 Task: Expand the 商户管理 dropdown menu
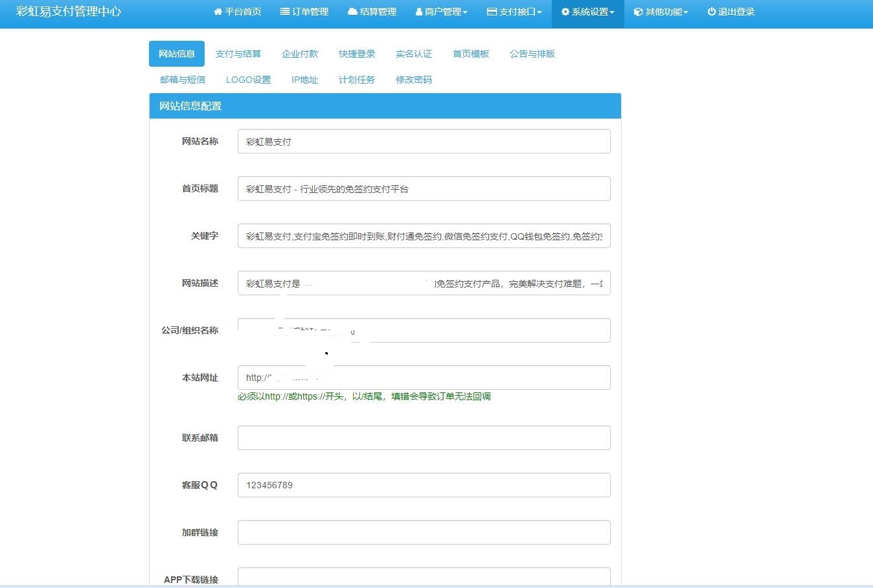click(442, 12)
